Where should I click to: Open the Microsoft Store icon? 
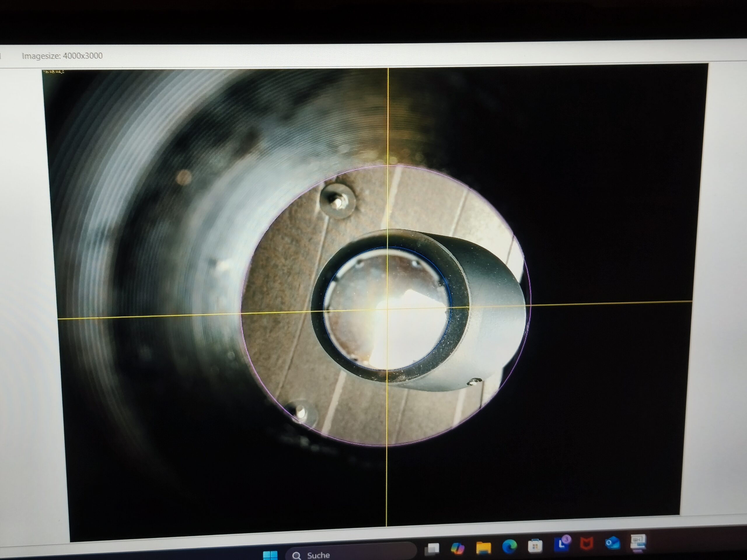pos(535,546)
